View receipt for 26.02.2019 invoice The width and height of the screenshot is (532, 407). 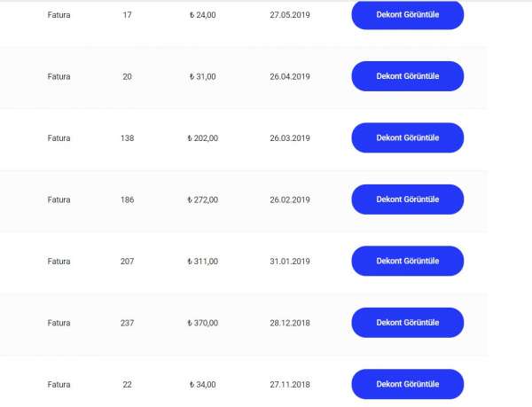point(408,200)
